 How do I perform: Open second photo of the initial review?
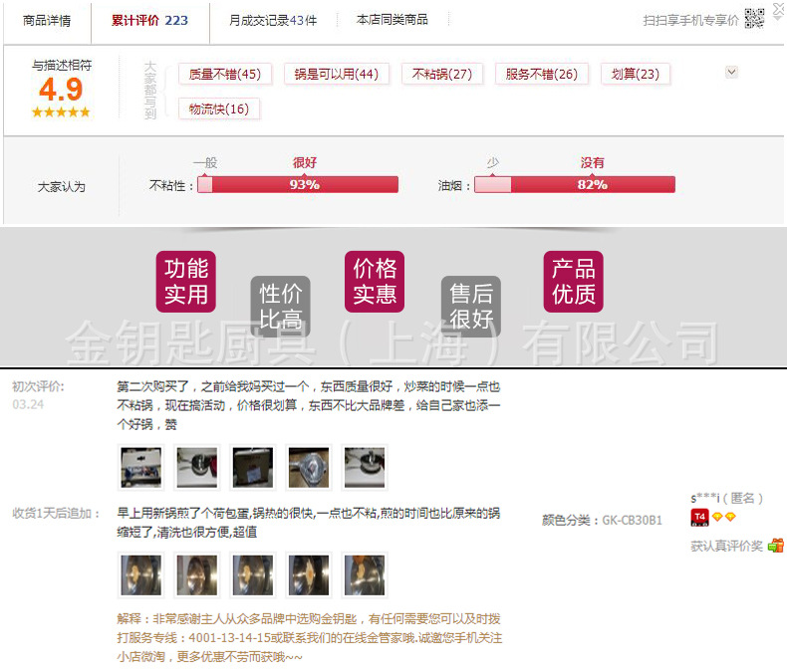point(197,467)
